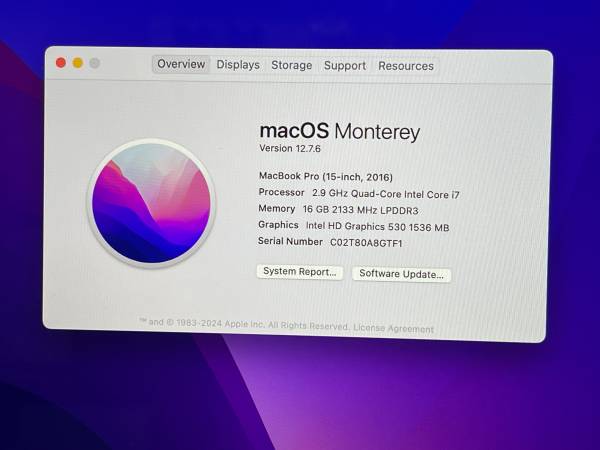
Task: Minimize window with the yellow button
Action: point(78,63)
